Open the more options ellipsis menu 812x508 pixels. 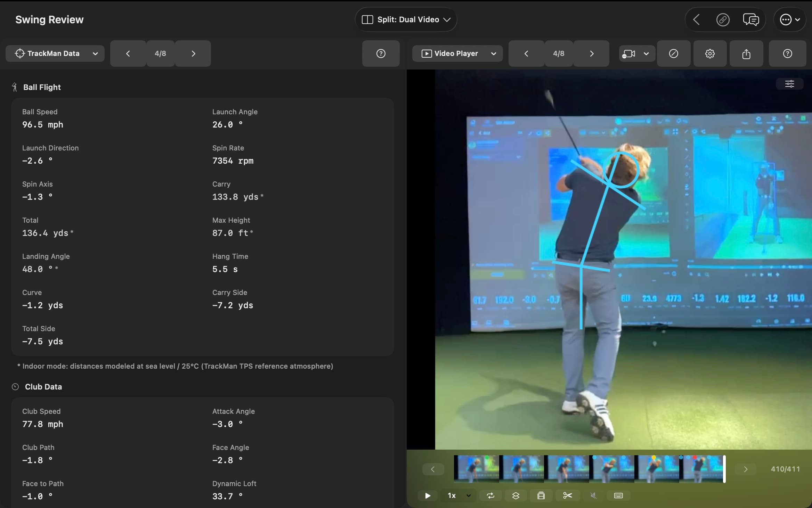click(x=790, y=19)
